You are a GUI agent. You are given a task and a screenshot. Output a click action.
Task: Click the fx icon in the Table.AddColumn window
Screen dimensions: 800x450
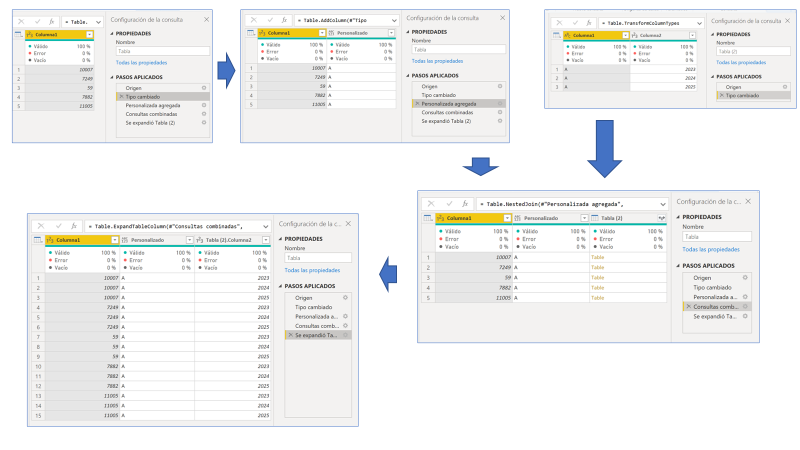[x=284, y=20]
